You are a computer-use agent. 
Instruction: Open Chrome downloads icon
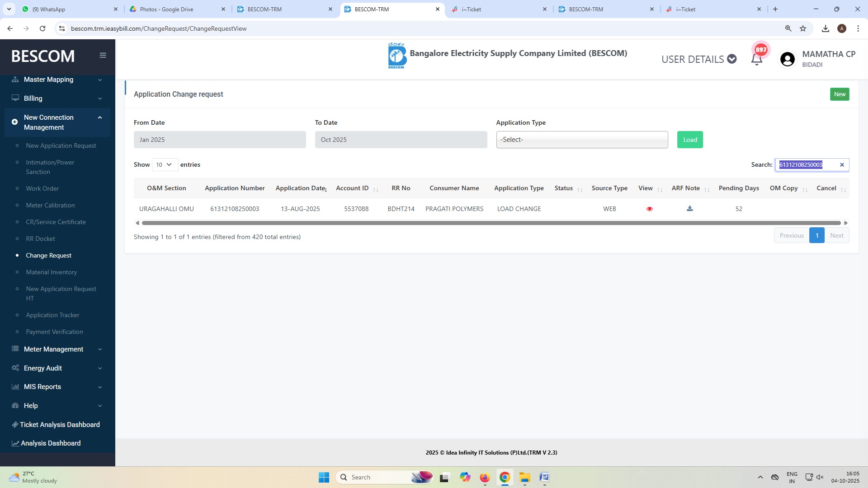tap(826, 28)
